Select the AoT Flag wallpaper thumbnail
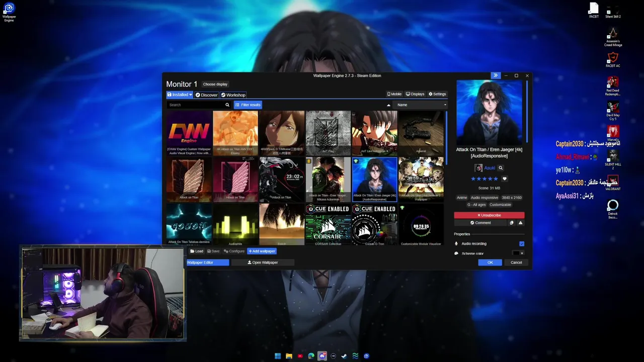 pos(328,133)
